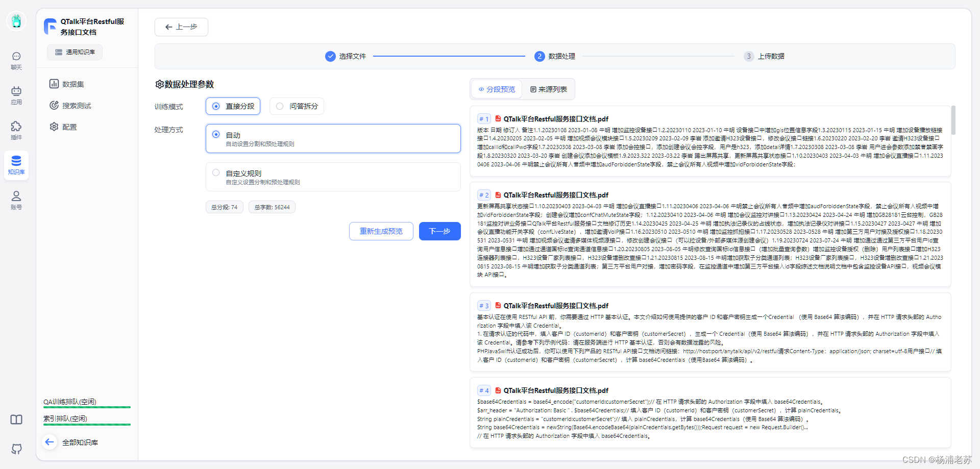Screen dimensions: 980x469
Task: Open the documentation book icon
Action: 16,419
